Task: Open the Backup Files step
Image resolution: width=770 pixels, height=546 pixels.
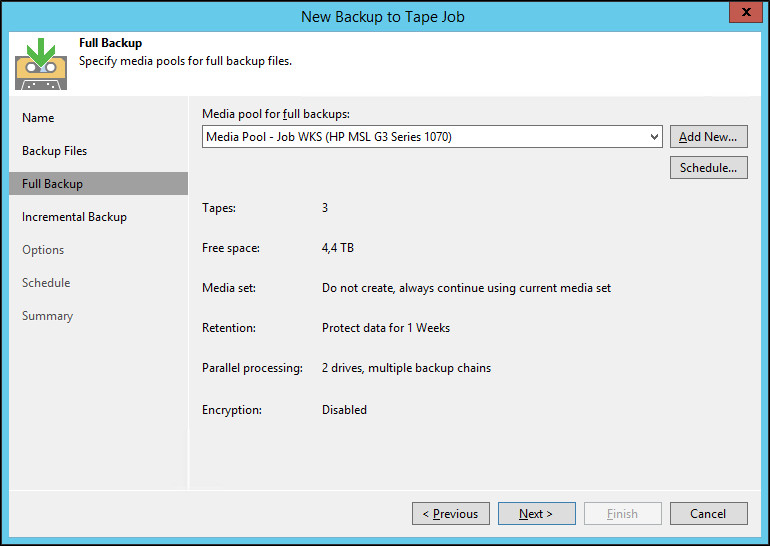Action: (x=55, y=151)
